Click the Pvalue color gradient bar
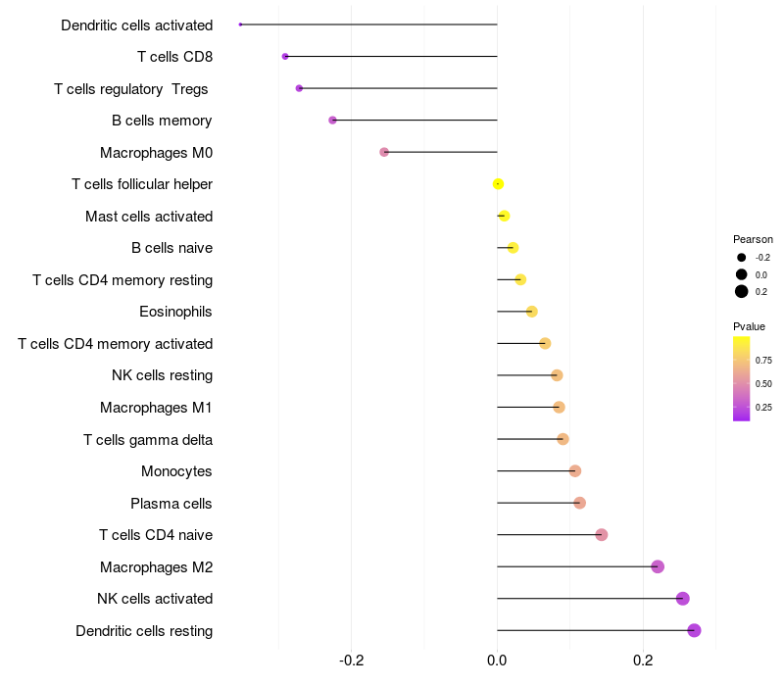 coord(741,379)
